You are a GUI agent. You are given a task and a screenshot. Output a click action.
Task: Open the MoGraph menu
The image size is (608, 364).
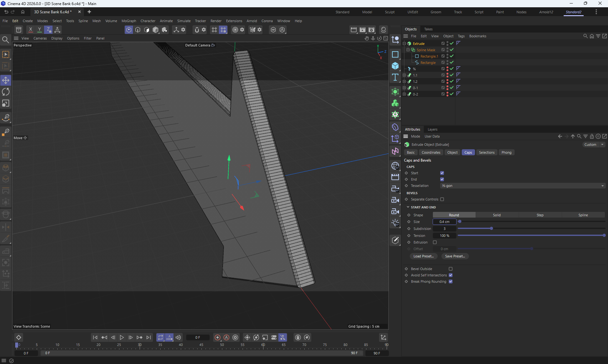129,21
